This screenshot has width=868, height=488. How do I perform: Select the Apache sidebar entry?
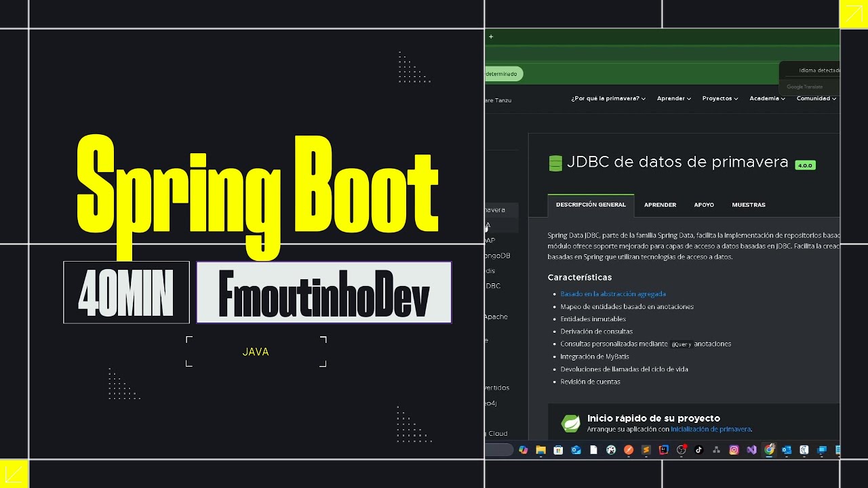pos(496,317)
